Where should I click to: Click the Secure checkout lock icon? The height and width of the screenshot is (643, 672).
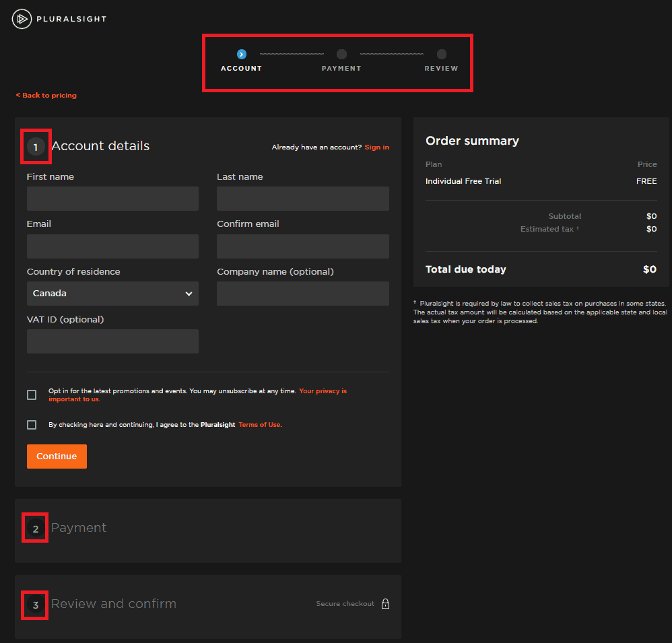(386, 603)
